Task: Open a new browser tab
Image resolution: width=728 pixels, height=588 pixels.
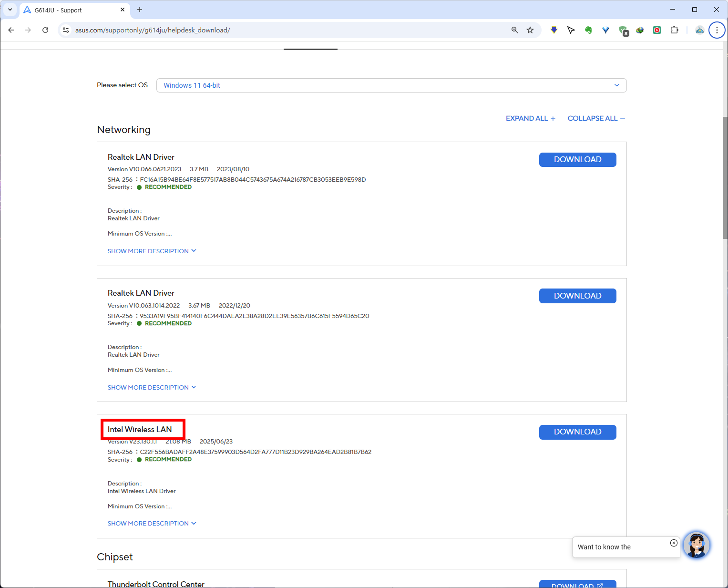Action: click(x=140, y=10)
